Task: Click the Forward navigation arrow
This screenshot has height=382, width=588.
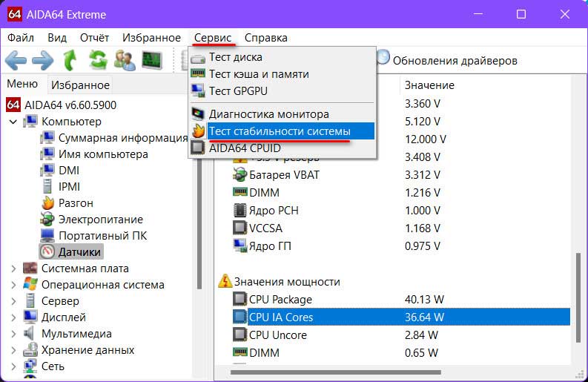Action: [x=43, y=60]
